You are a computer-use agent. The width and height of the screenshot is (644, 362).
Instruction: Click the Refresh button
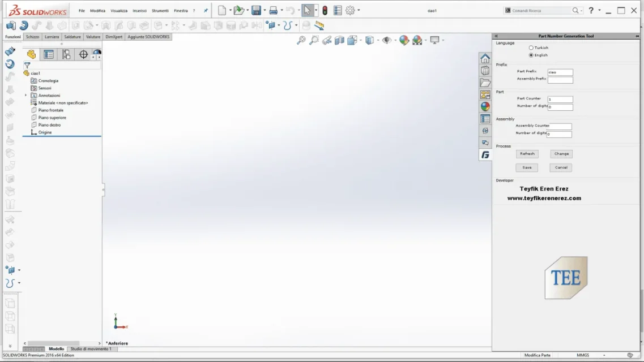point(527,154)
